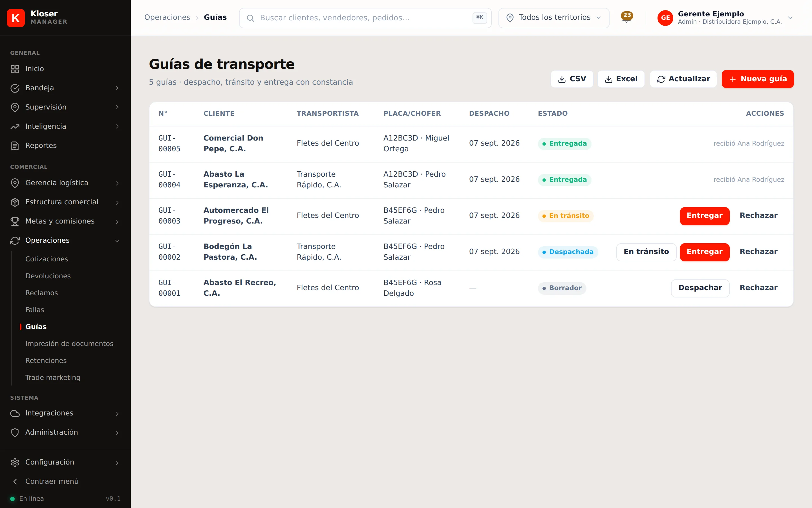The height and width of the screenshot is (508, 812).
Task: Select Retenciones in sidebar
Action: 46,360
